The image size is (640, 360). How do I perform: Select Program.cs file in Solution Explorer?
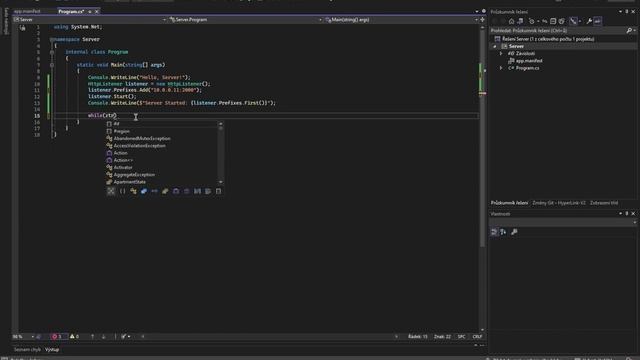pyautogui.click(x=527, y=68)
